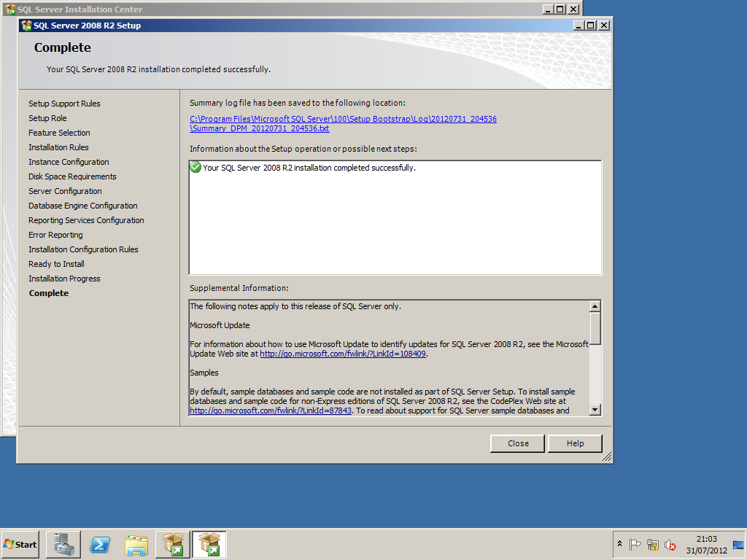Screen dimensions: 747x560
Task: Maximize the SQL Server 2008 R2 Setup window
Action: 591,26
